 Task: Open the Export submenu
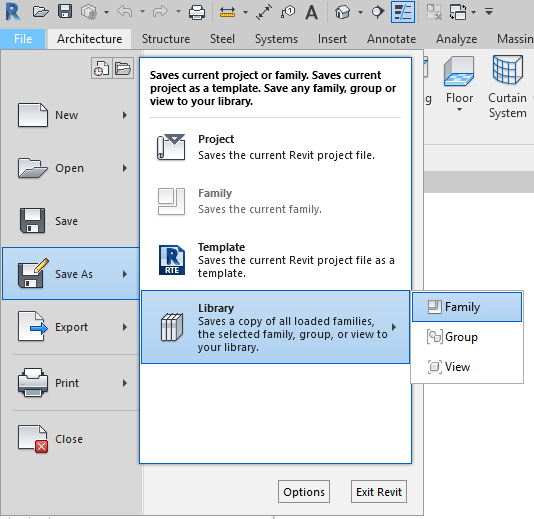pyautogui.click(x=71, y=327)
